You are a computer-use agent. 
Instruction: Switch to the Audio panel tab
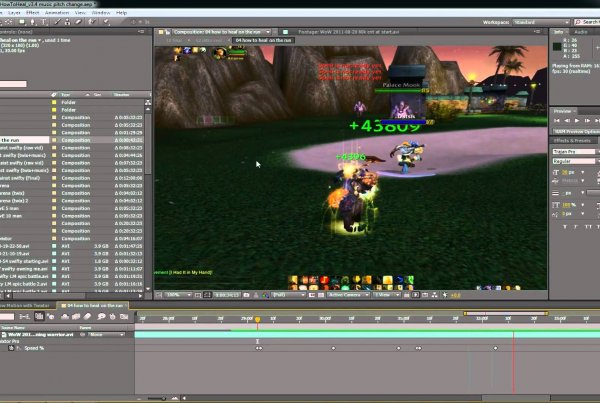point(580,32)
